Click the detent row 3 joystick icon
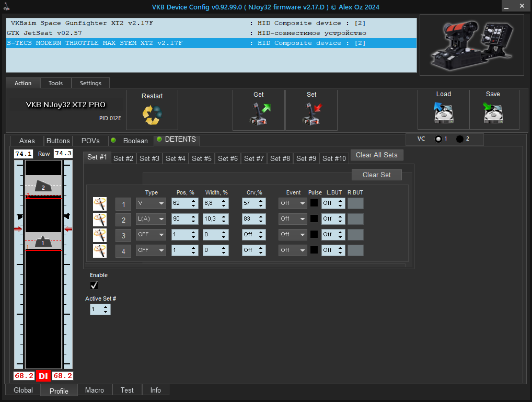The image size is (532, 402). (100, 235)
